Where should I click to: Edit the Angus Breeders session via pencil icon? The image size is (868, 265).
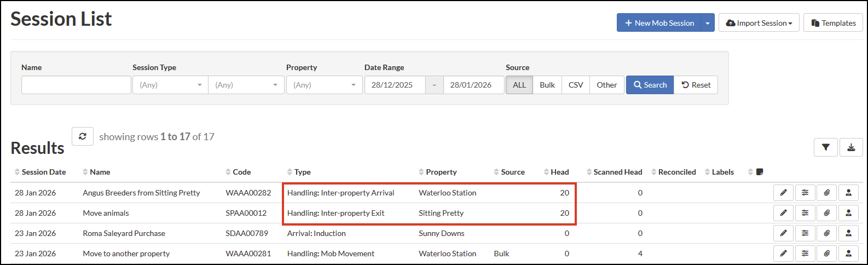pos(783,193)
